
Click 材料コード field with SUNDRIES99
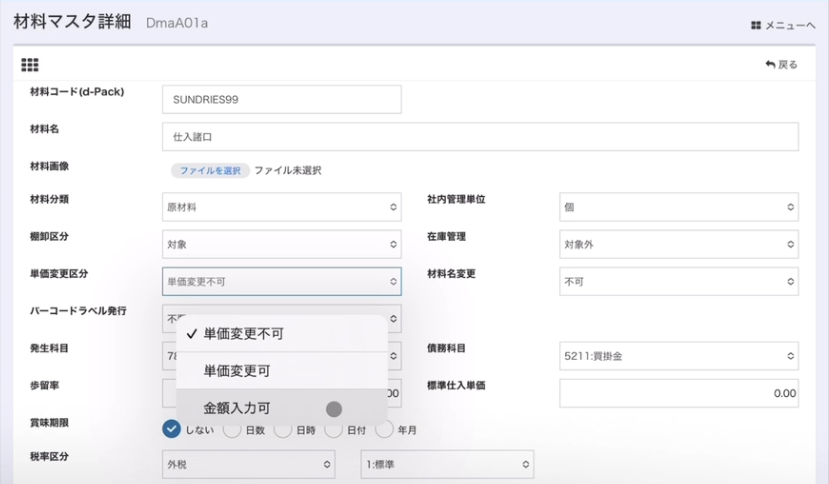(x=281, y=100)
